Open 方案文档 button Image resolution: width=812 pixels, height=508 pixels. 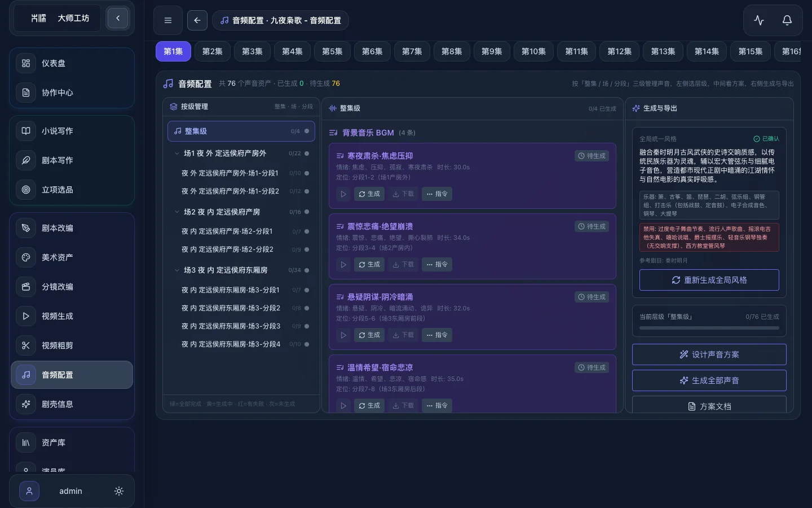coord(709,405)
